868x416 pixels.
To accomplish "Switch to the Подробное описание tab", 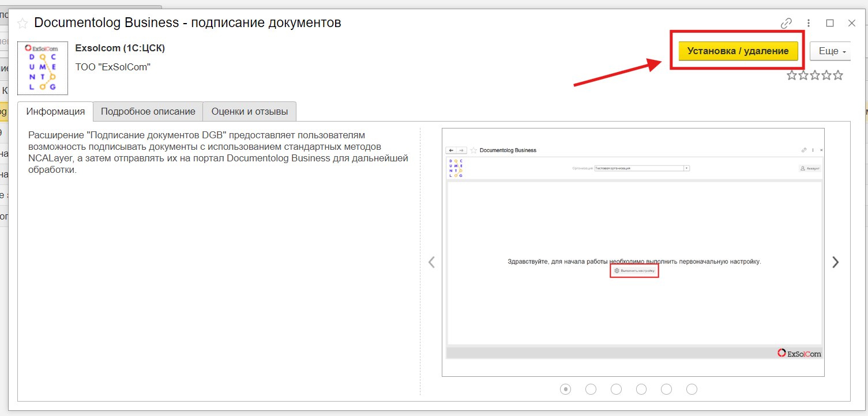I will tap(148, 112).
